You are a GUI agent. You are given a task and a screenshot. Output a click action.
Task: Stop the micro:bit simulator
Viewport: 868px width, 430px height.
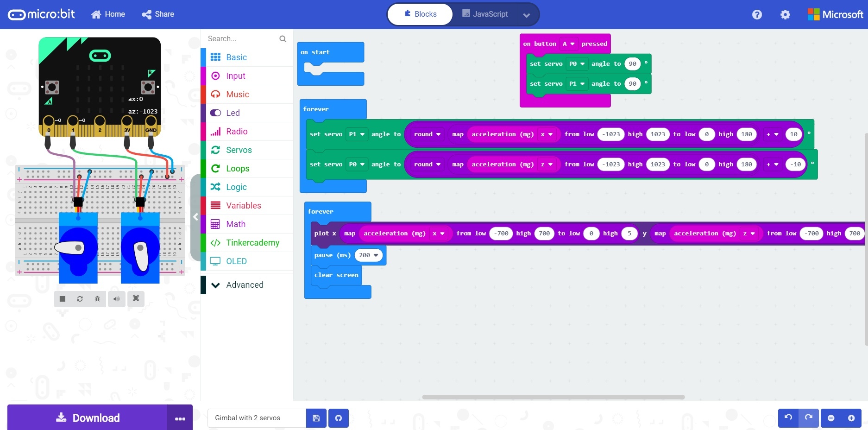point(62,299)
